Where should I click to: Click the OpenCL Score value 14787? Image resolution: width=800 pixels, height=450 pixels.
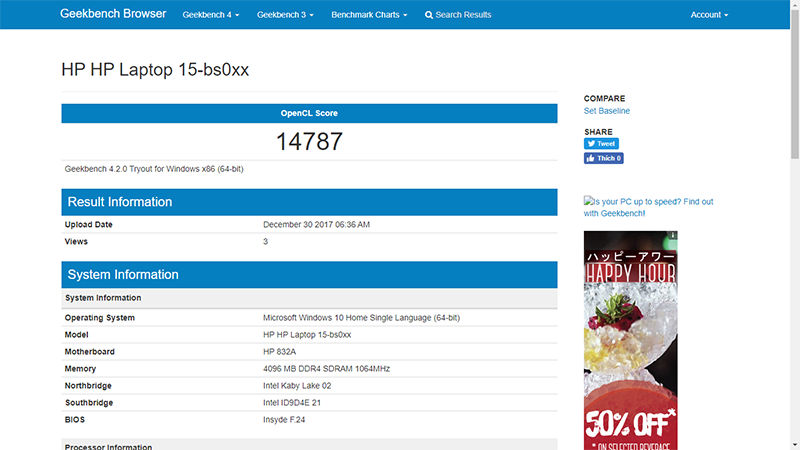[x=309, y=142]
